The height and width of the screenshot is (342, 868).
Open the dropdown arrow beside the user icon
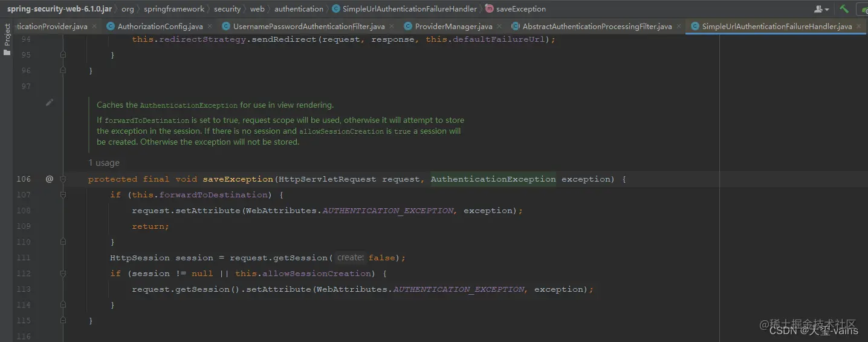[x=826, y=10]
